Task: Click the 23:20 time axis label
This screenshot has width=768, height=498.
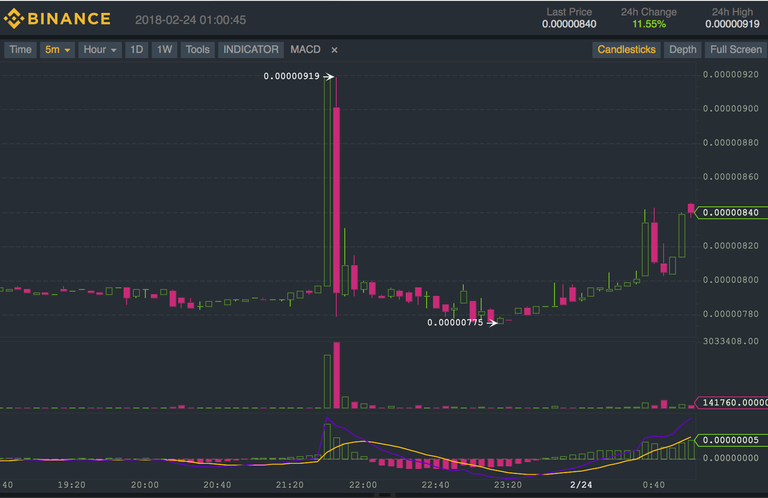Action: click(508, 485)
